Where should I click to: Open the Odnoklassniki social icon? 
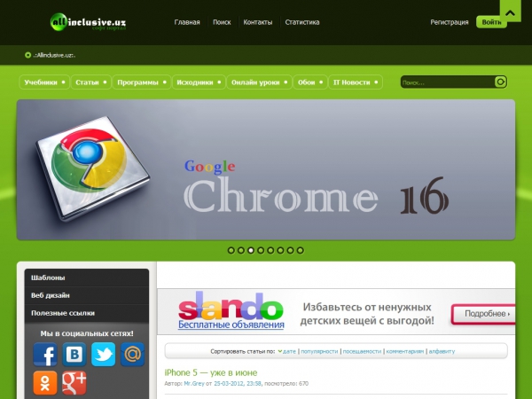pyautogui.click(x=45, y=383)
